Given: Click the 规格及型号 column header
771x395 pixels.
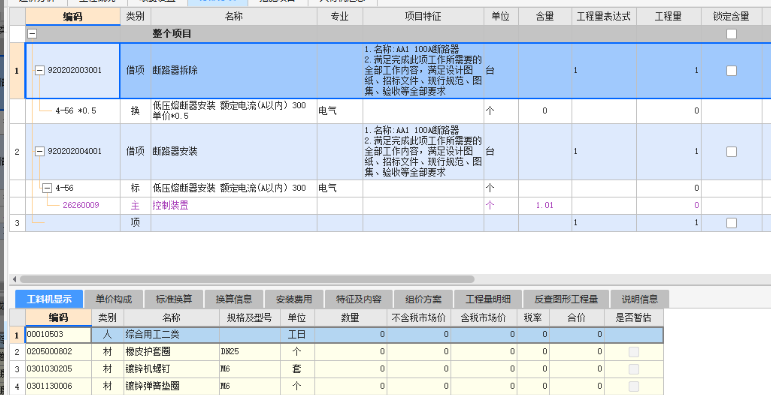Looking at the screenshot, I should (249, 318).
